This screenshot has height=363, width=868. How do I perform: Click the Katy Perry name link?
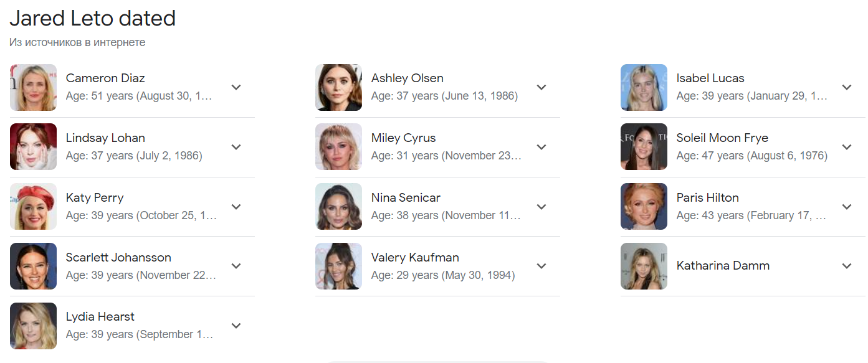pos(95,198)
